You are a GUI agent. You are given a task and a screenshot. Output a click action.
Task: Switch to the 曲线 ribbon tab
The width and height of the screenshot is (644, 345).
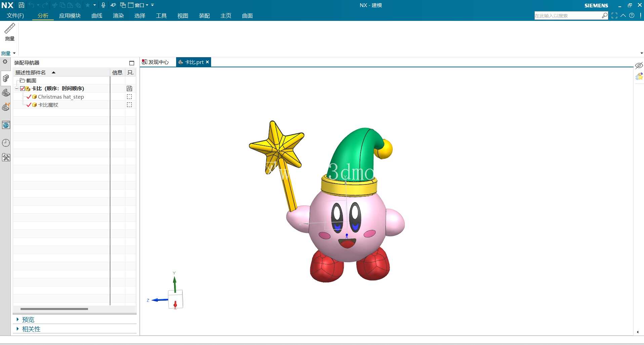click(x=97, y=15)
